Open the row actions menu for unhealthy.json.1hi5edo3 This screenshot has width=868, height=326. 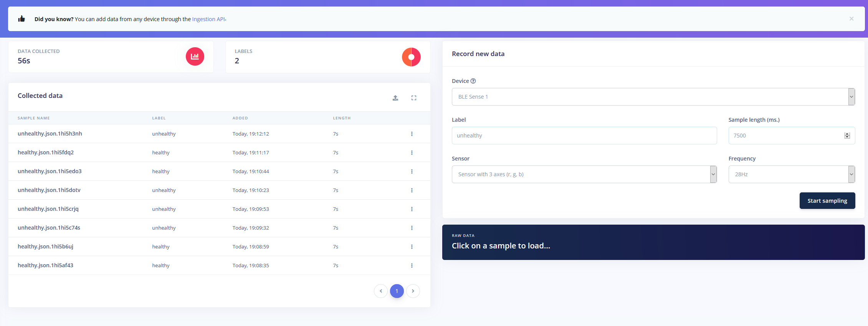(412, 172)
